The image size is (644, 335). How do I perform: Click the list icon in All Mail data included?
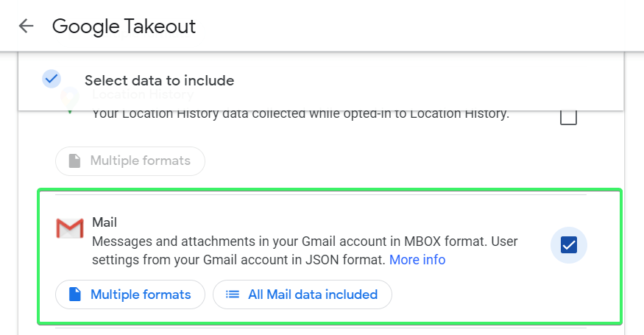(233, 295)
